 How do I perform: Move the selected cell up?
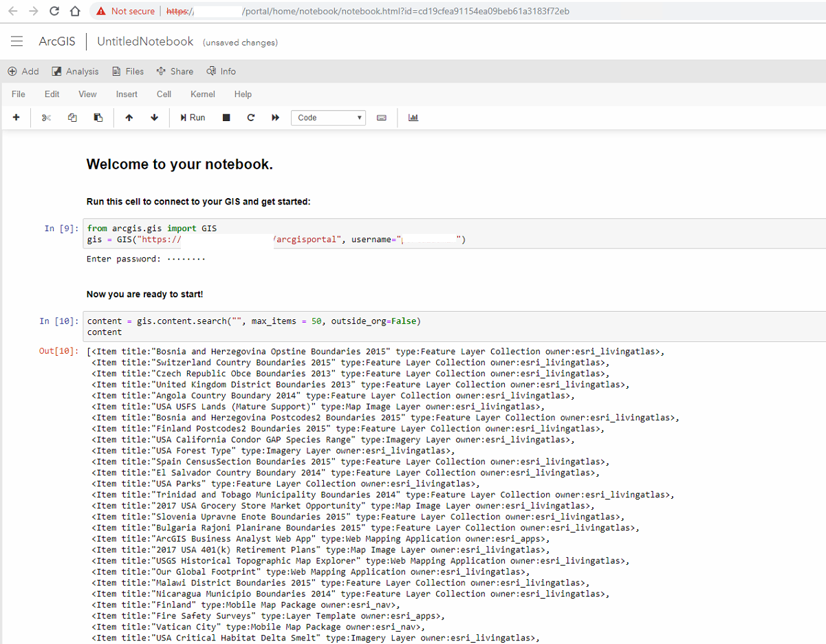(x=129, y=118)
